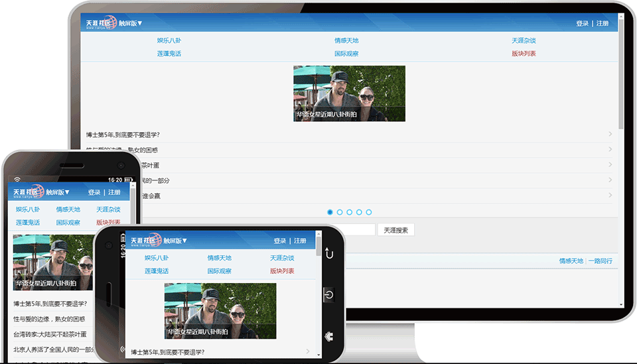Tap the Tianya logo on the portrait phone

(28, 192)
